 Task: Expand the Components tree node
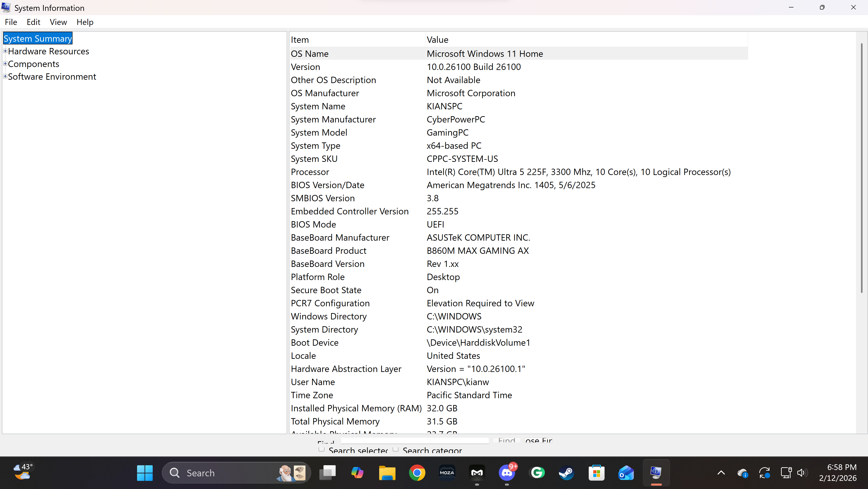coord(5,64)
